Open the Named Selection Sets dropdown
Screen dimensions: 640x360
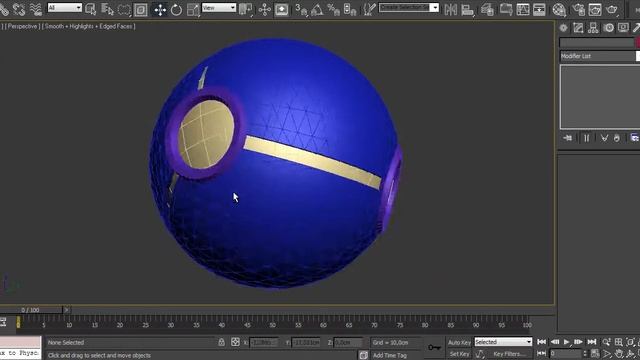[x=409, y=8]
